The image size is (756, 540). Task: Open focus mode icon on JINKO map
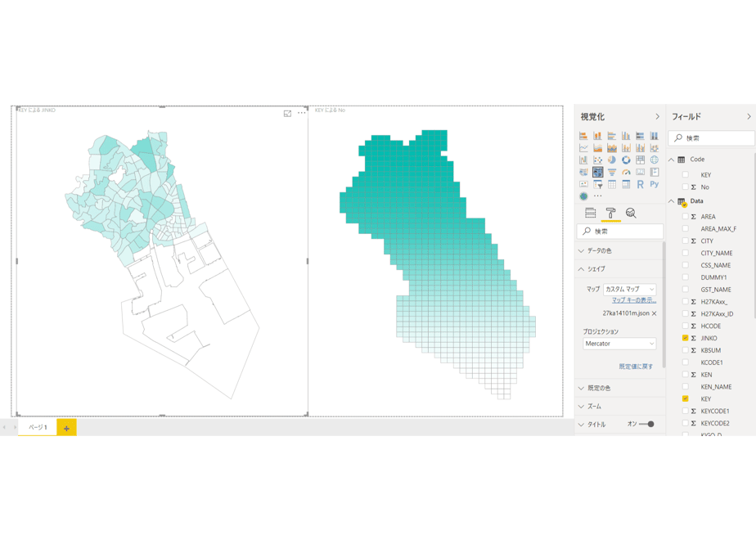click(287, 113)
